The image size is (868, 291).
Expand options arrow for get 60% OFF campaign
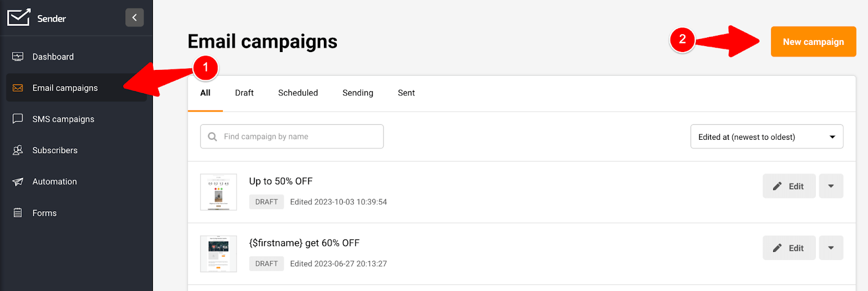[831, 248]
